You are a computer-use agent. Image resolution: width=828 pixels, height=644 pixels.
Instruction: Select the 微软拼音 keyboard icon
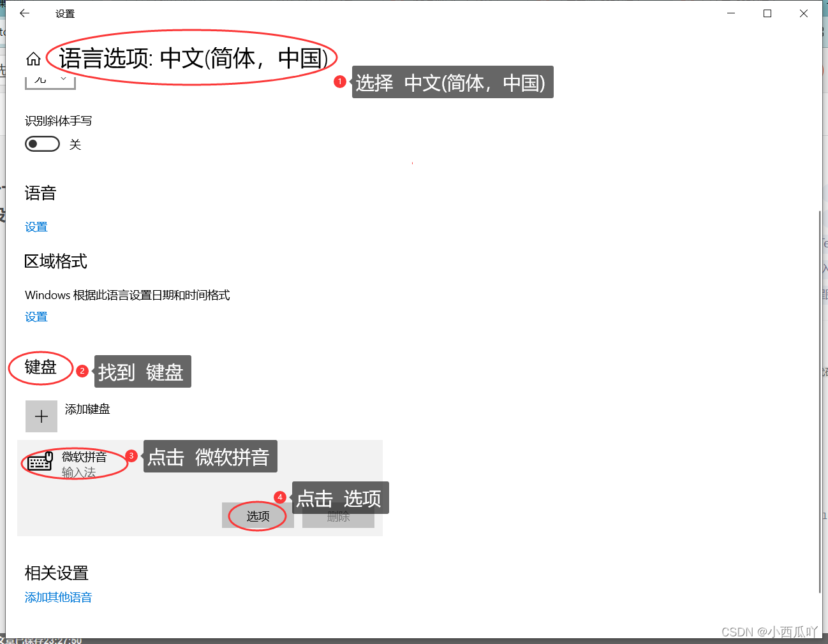coord(40,461)
